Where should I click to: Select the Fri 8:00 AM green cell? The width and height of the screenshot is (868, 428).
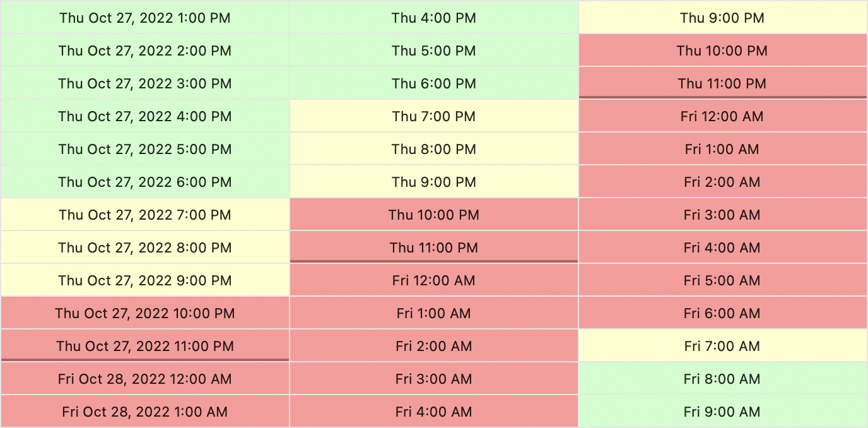[722, 379]
